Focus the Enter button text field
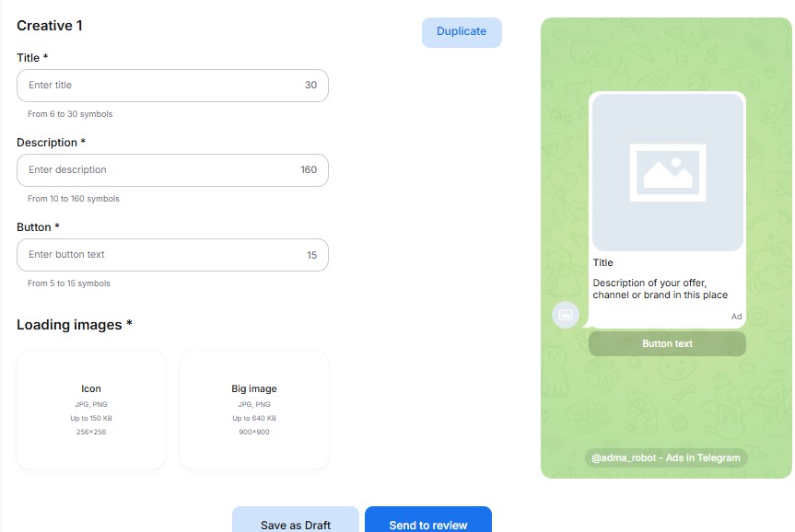Screen dimensions: 795x532 pos(157,255)
